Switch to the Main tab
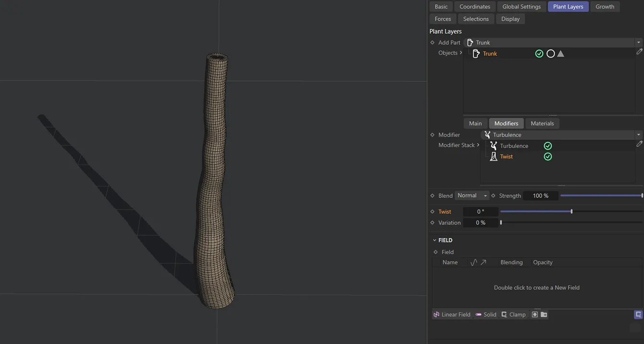Viewport: 644px width, 344px height. coord(475,123)
